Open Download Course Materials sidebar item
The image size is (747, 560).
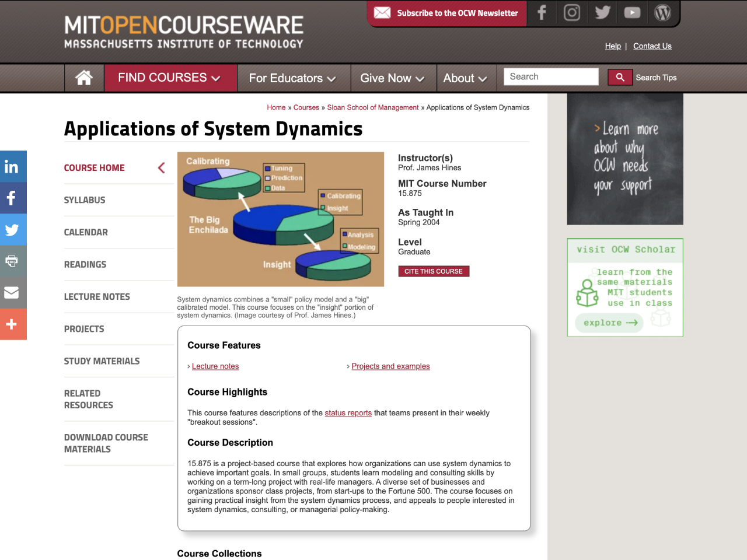click(x=106, y=443)
